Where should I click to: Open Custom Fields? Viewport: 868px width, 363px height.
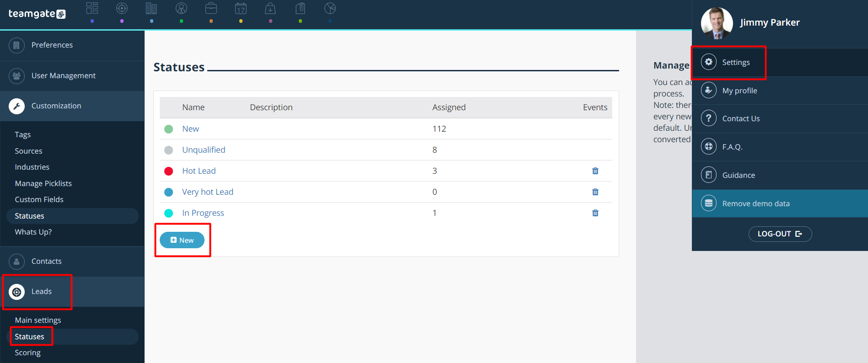tap(39, 199)
